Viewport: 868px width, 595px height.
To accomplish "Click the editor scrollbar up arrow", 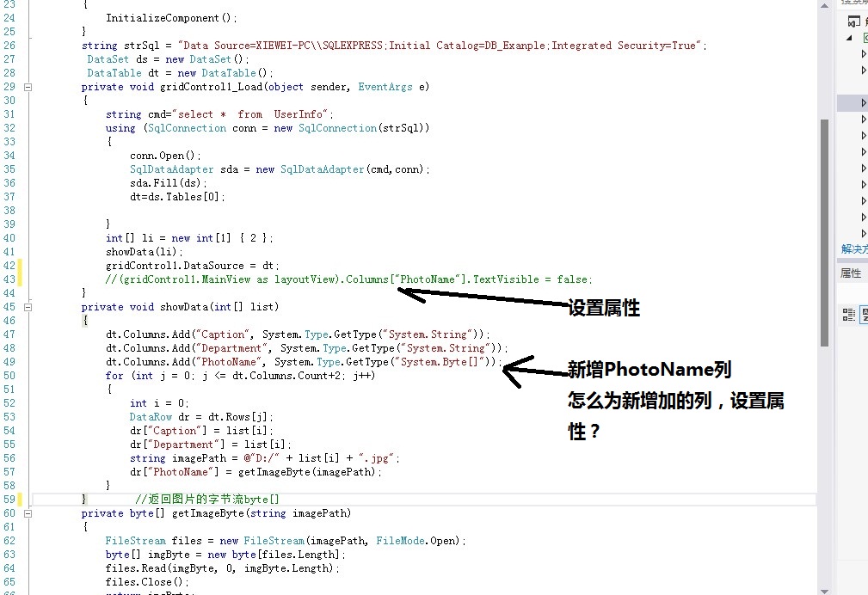I will coord(823,6).
